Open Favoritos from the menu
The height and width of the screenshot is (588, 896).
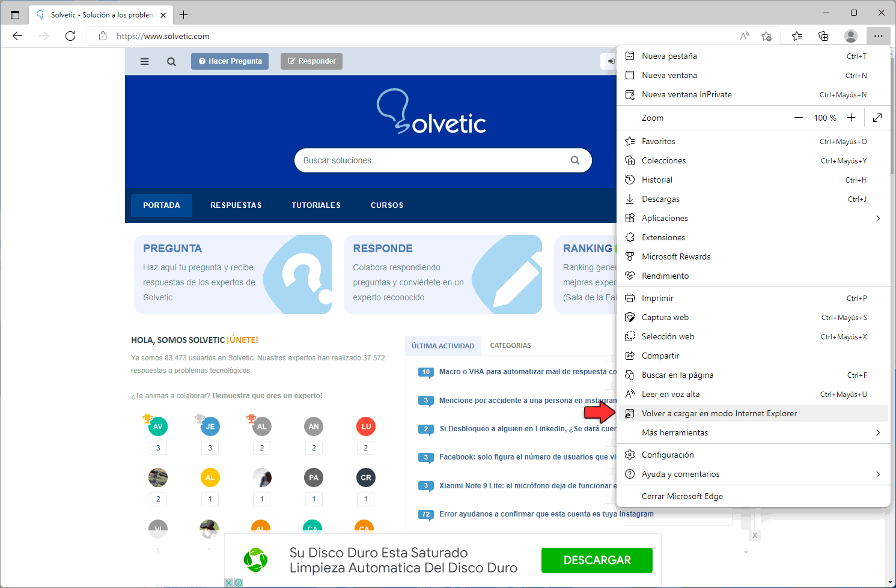pos(753,141)
